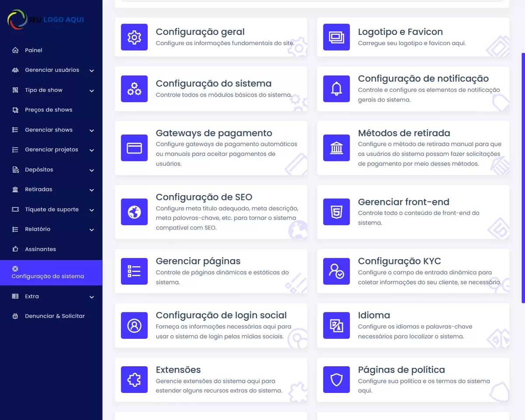Image resolution: width=525 pixels, height=420 pixels.
Task: Click the puzzle piece Extensões icon
Action: (x=134, y=380)
